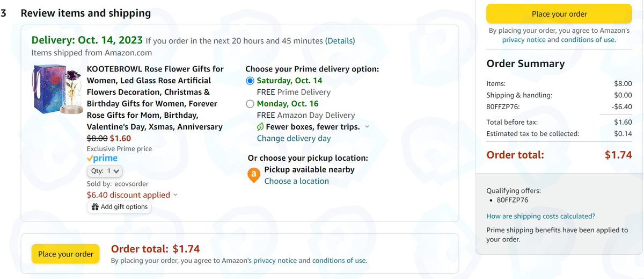Expand the $6.40 discount applied details

click(x=175, y=195)
